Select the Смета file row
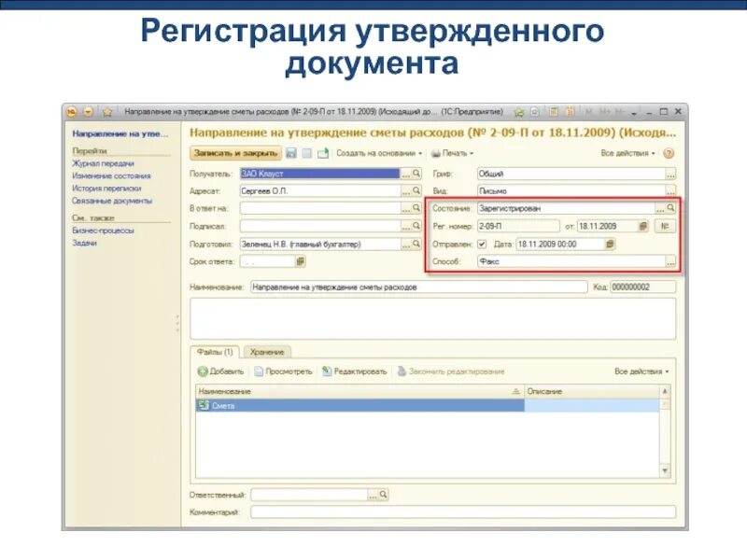The width and height of the screenshot is (747, 560). 427,405
